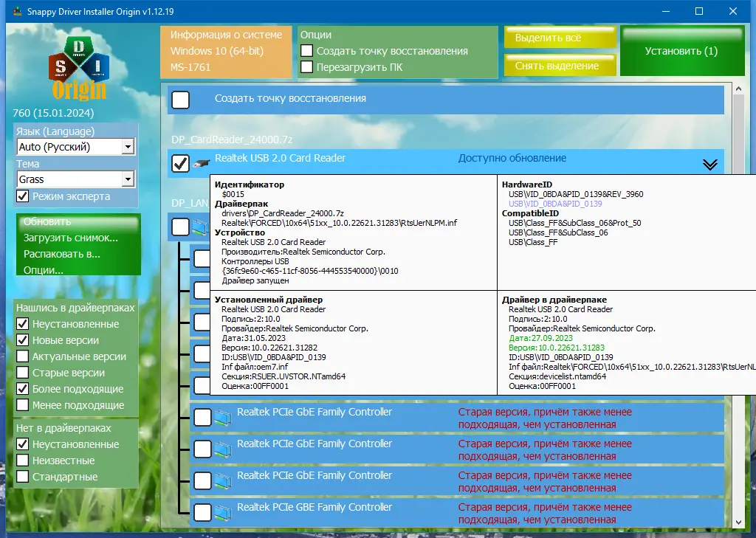Uncheck the Realtek USB 2.0 Card Reader checkbox
756x538 pixels.
point(180,163)
